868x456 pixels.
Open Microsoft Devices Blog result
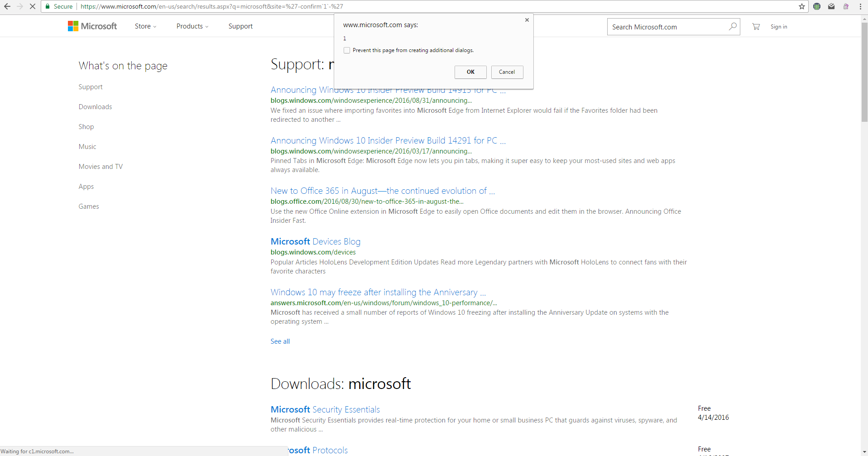[316, 241]
